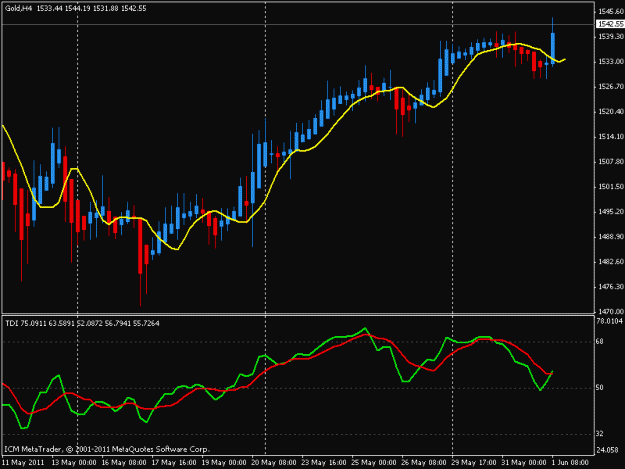Click the 23 May 16:00 time label

click(x=324, y=463)
